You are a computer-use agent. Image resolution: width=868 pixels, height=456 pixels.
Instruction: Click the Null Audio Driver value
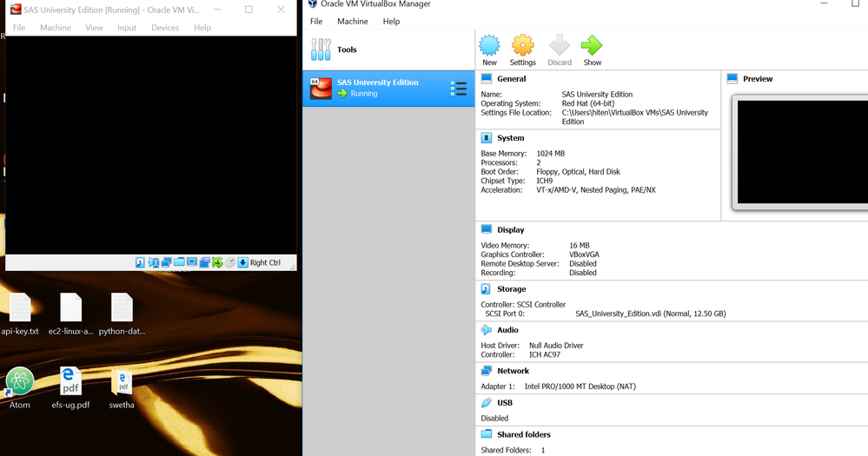pyautogui.click(x=556, y=346)
